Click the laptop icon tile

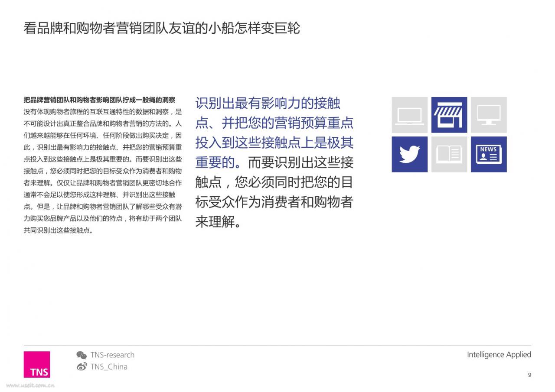[409, 115]
